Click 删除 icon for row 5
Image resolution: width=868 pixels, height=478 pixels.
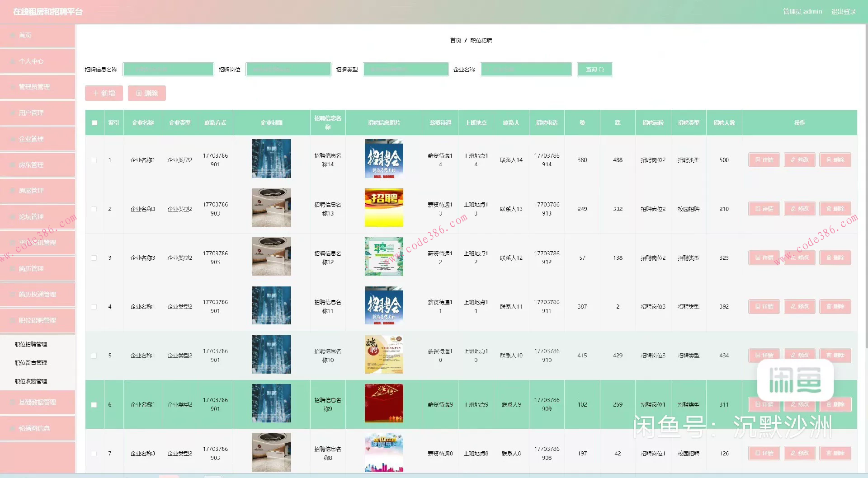coord(828,355)
